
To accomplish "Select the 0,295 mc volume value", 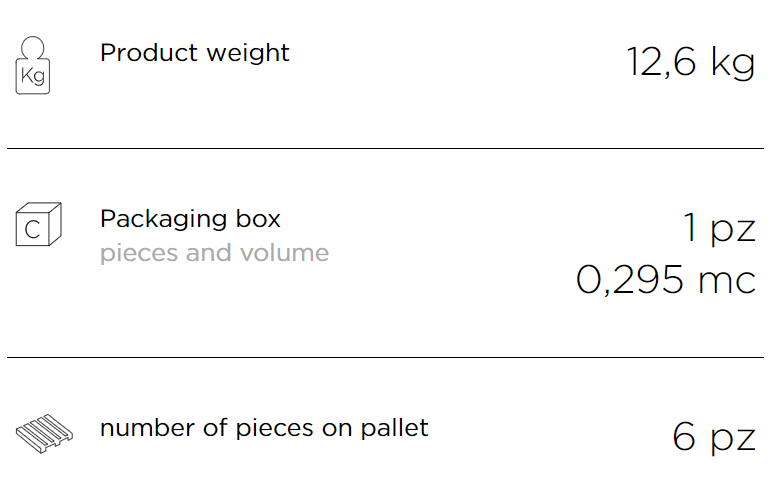I will 666,280.
